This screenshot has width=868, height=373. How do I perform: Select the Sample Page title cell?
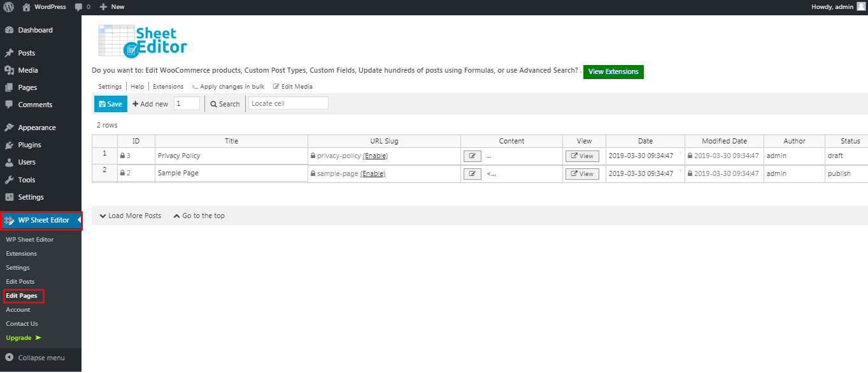click(231, 173)
